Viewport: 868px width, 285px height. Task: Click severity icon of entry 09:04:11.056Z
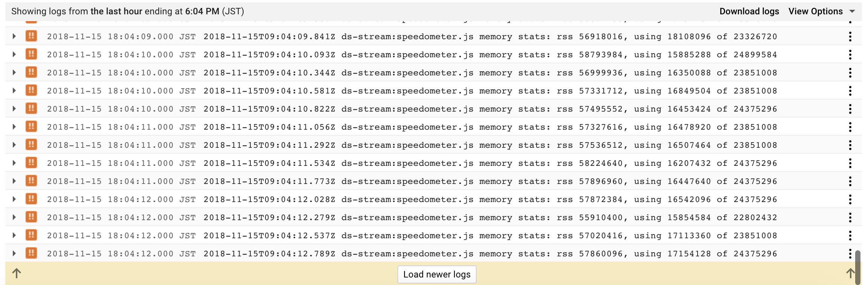click(31, 126)
